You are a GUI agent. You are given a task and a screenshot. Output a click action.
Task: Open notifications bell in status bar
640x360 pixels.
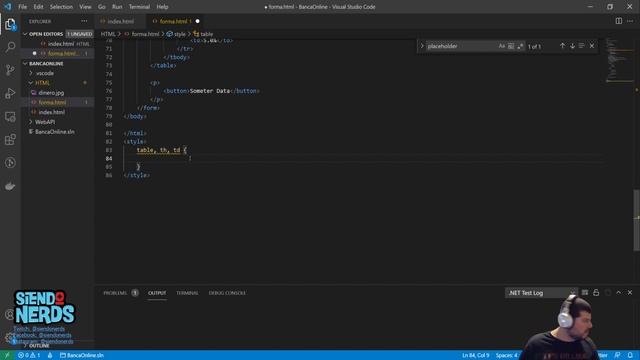[x=630, y=355]
